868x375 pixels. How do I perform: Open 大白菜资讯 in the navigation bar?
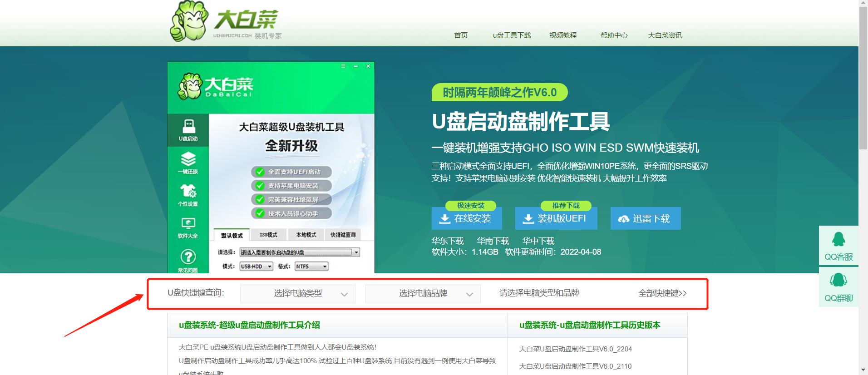665,35
